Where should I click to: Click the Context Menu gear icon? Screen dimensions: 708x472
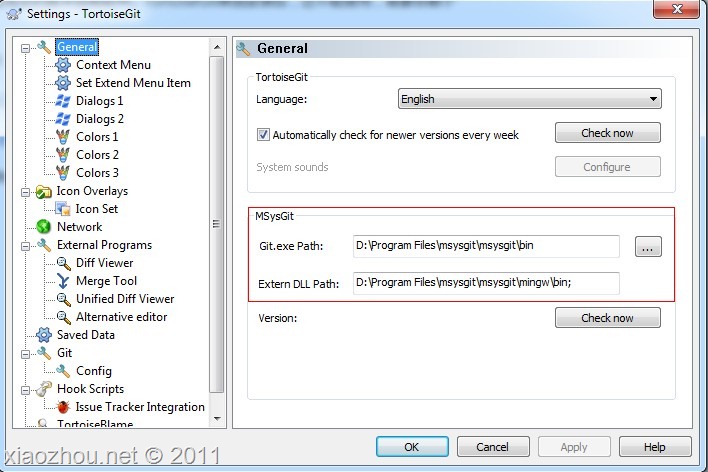point(63,65)
